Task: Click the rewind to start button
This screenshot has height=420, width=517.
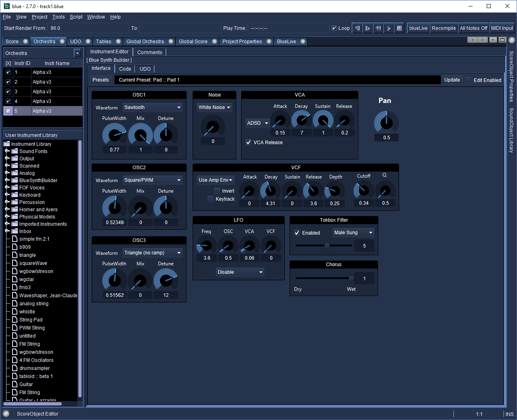Action: coord(378,28)
